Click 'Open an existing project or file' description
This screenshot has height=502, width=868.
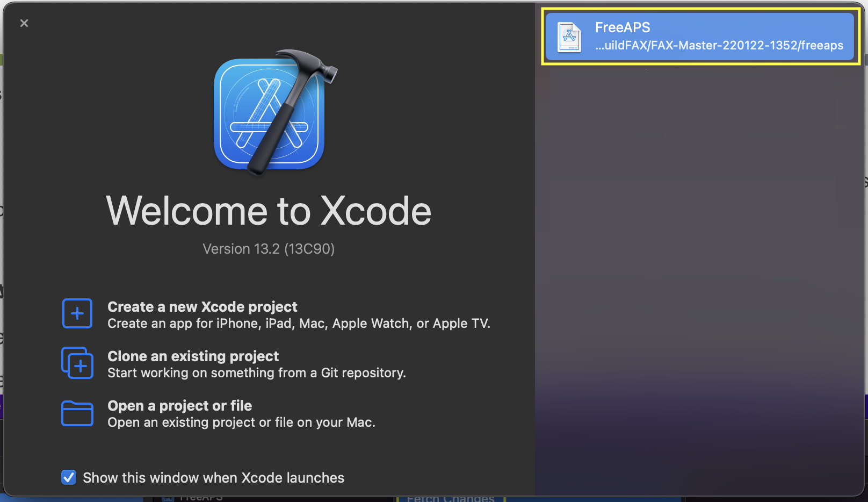241,422
